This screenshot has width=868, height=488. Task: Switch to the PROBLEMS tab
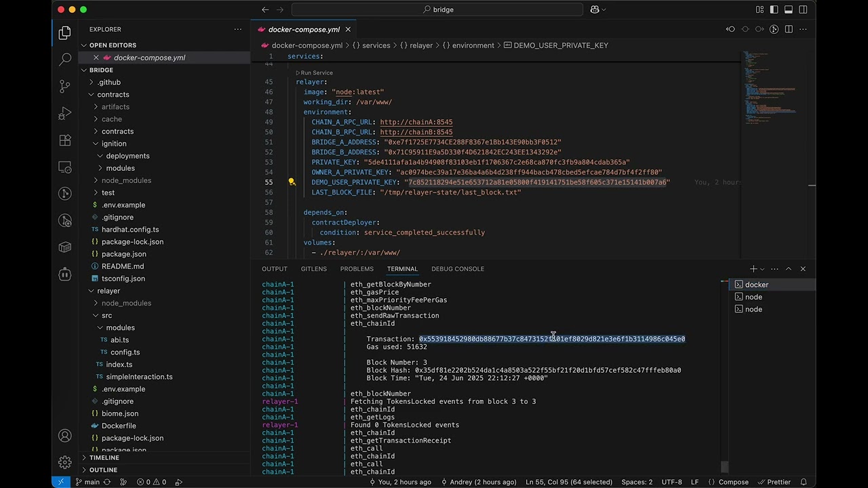[x=357, y=269]
